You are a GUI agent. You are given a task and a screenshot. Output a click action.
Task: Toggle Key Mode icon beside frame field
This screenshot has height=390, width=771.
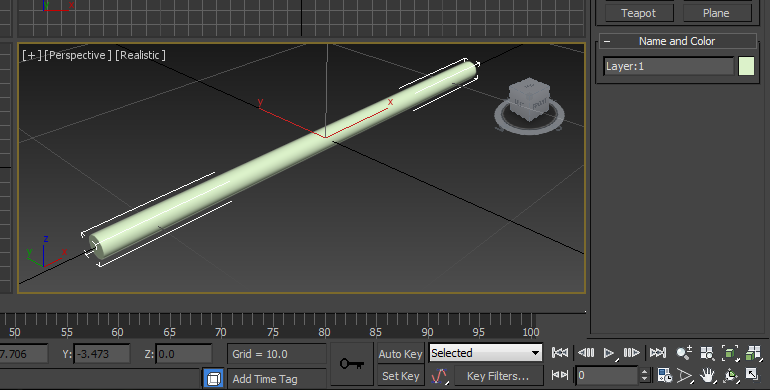[560, 375]
